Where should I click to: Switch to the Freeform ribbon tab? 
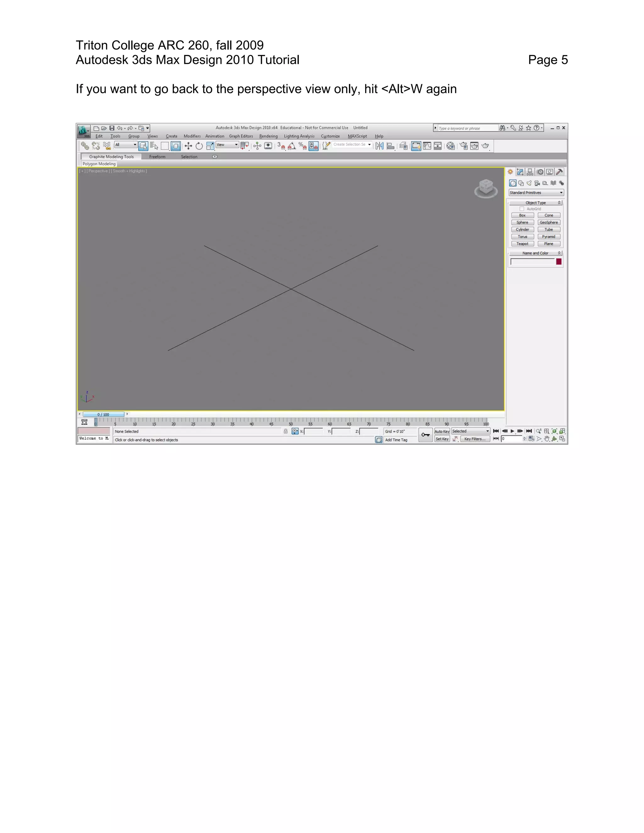point(157,157)
